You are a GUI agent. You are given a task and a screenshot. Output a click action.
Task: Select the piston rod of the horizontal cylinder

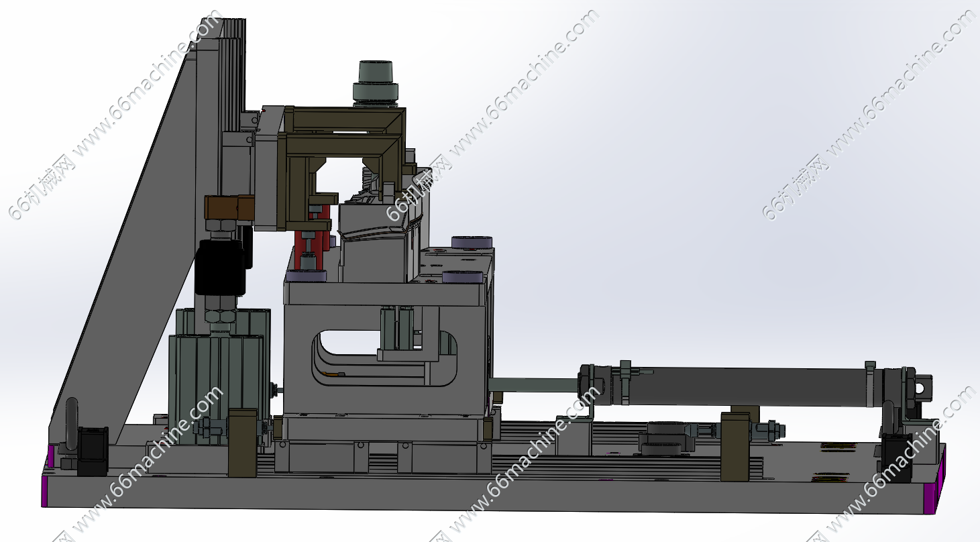point(533,385)
